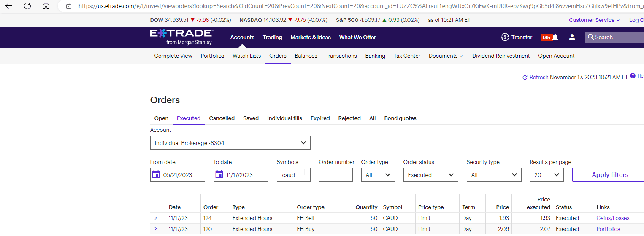644x236 pixels.
Task: Open the Order type dropdown
Action: click(x=378, y=175)
